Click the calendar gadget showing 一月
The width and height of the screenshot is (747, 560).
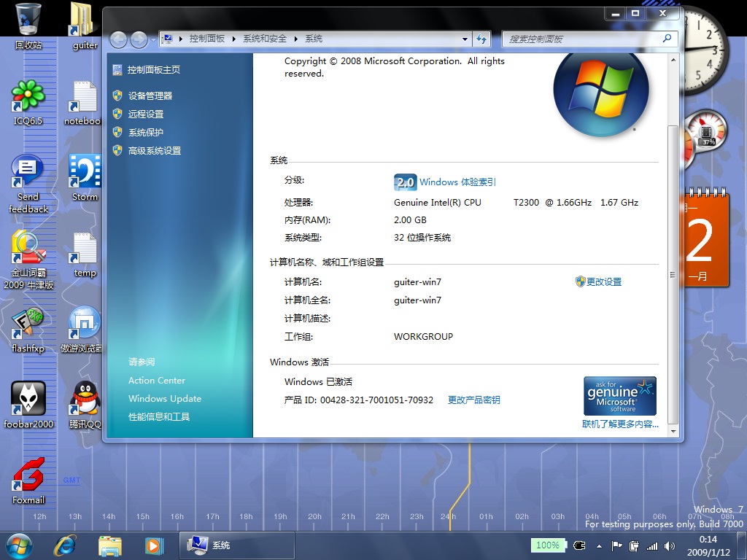coord(706,238)
